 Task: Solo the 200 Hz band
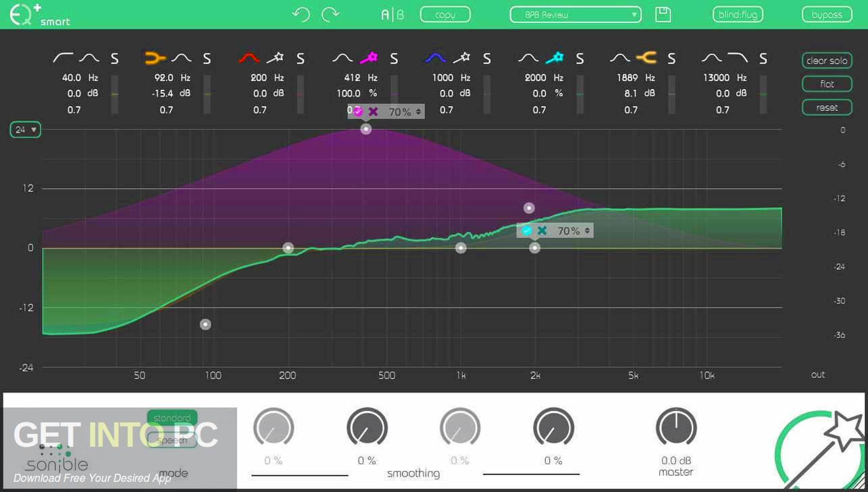[300, 59]
